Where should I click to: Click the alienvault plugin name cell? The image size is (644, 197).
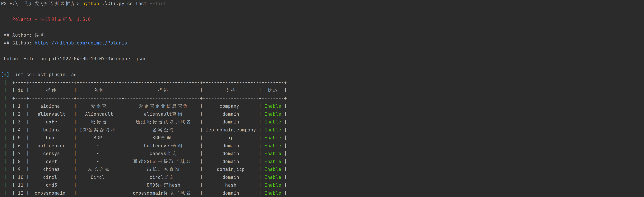(51, 114)
